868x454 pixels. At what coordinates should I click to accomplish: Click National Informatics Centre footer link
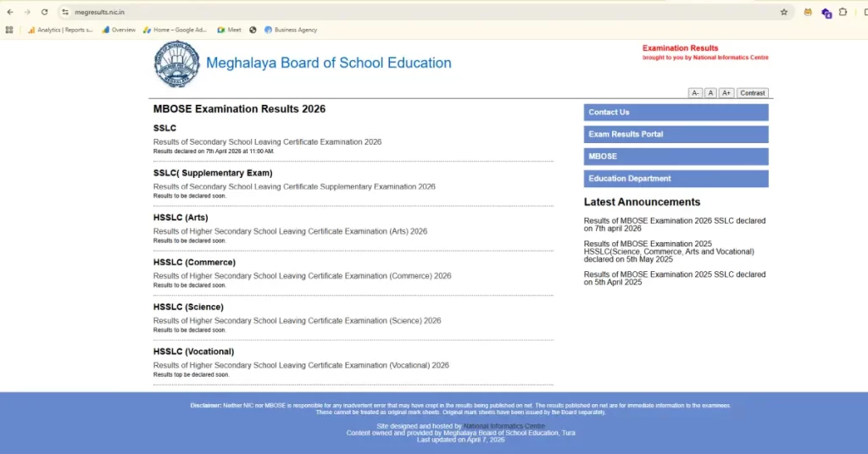coord(504,426)
